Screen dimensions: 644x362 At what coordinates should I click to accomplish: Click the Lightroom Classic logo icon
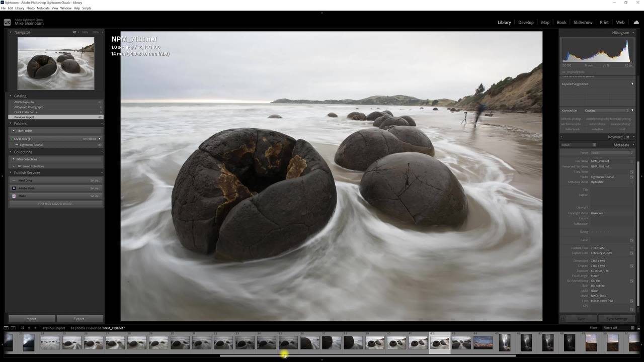[x=7, y=22]
